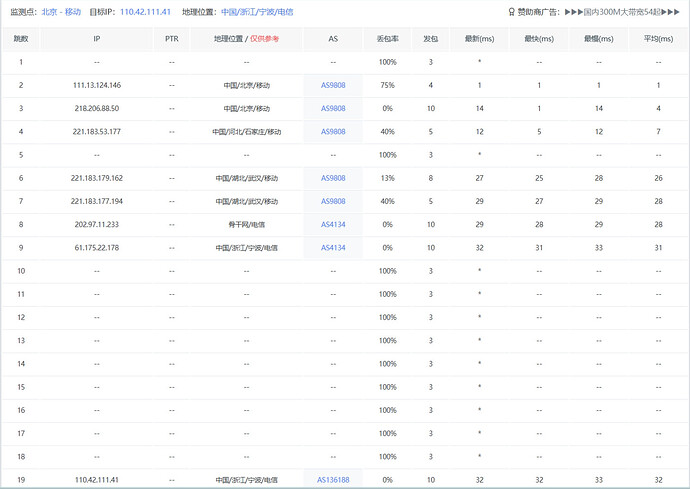Click hop number 10 cell
The image size is (690, 489).
21,271
